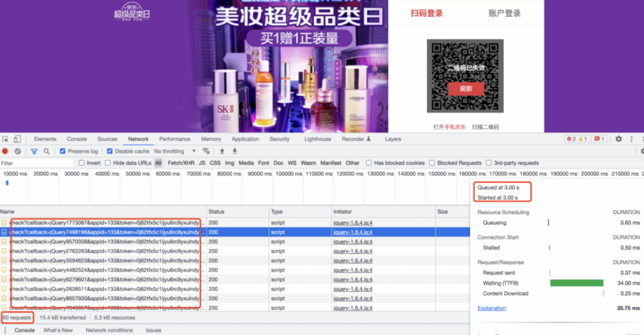Select the Fetch/XHR filter type
This screenshot has width=644, height=335.
pos(181,163)
